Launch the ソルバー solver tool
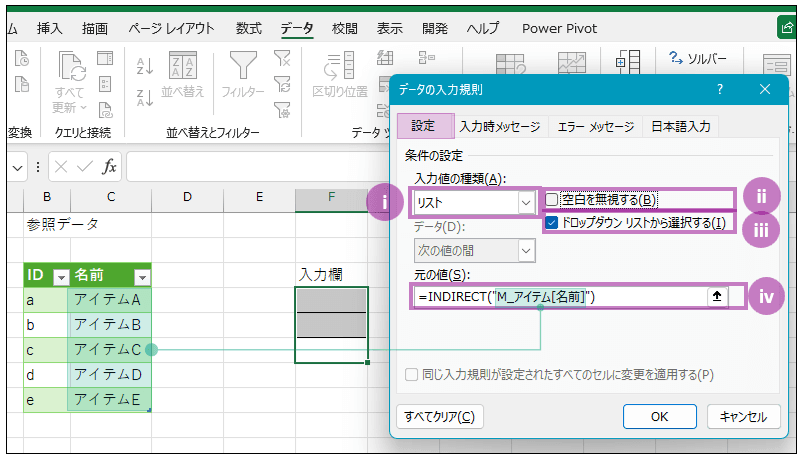This screenshot has height=460, width=805. click(x=698, y=58)
